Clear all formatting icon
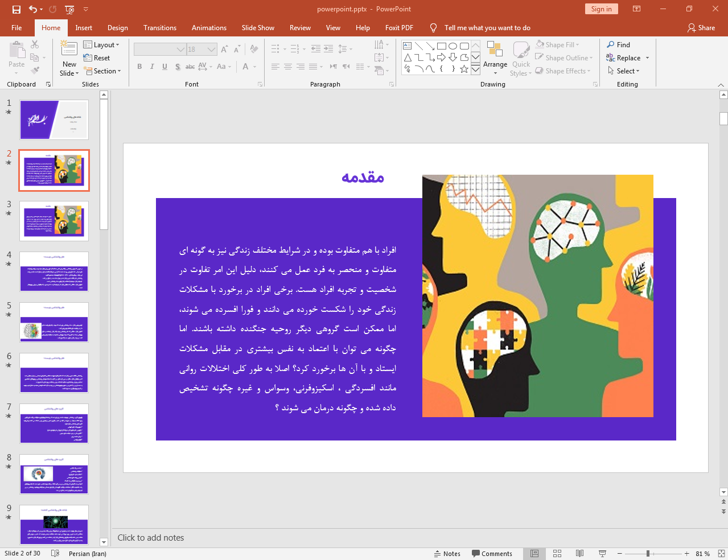The image size is (728, 560). click(x=254, y=50)
